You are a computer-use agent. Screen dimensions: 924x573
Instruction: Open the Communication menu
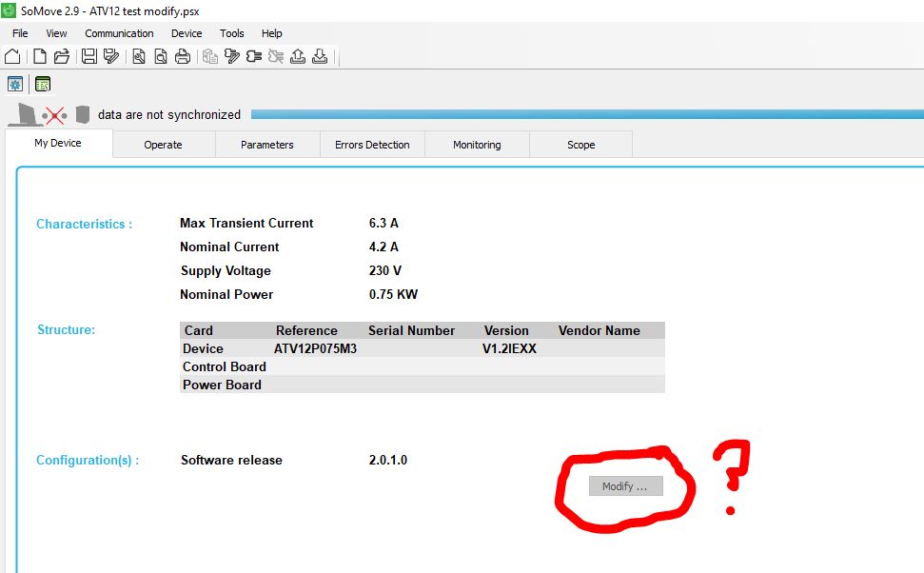coord(119,33)
